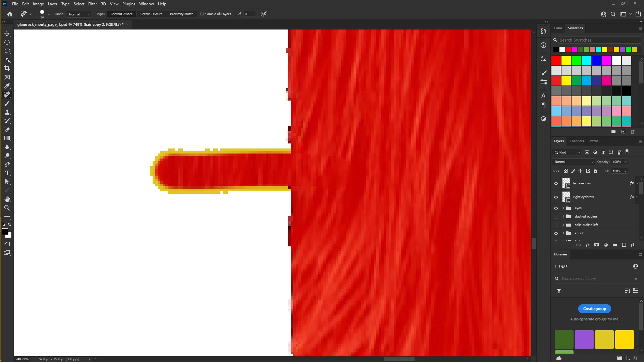This screenshot has width=644, height=362.
Task: Select the Horizontal Type tool
Action: pos(7,173)
